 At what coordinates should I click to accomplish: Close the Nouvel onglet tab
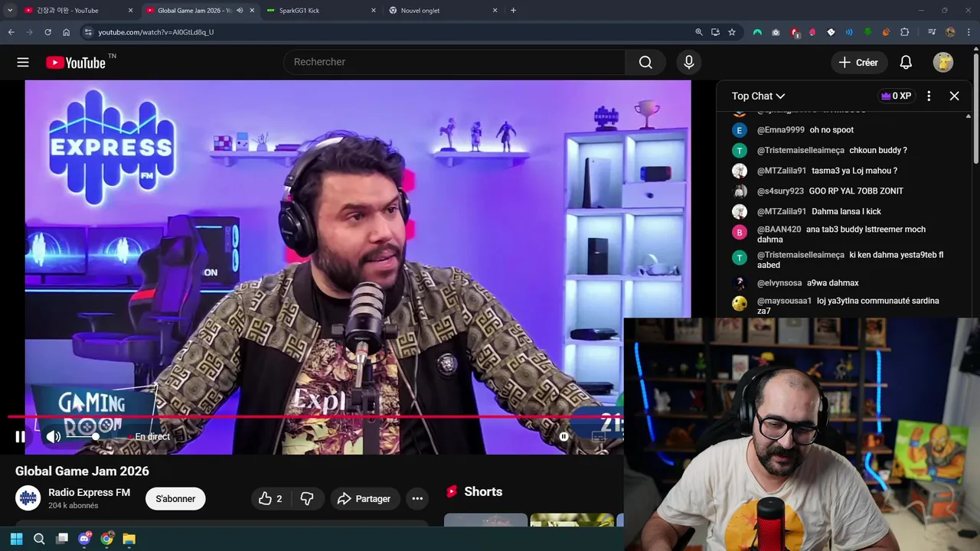[495, 11]
